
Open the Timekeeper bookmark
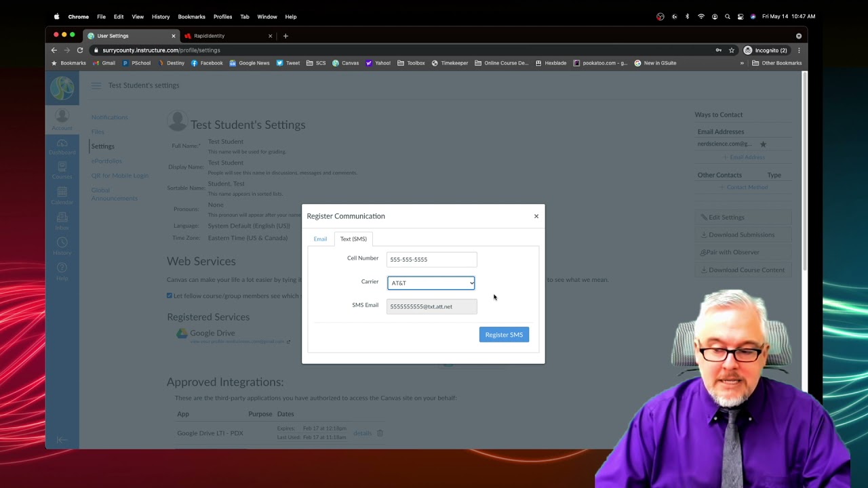tap(450, 63)
